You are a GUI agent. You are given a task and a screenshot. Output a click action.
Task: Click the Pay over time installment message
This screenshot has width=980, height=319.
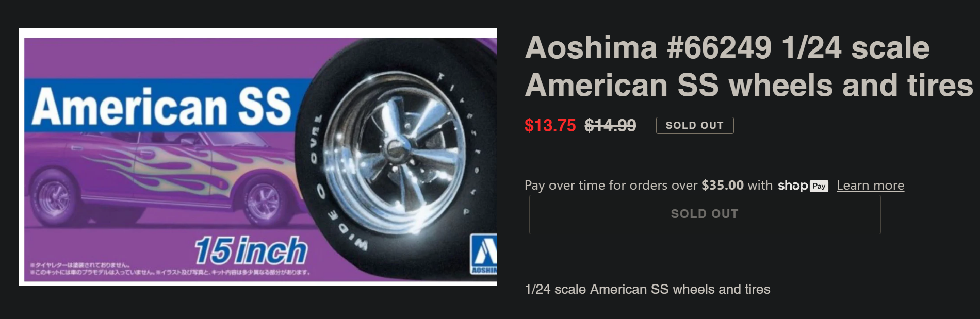pos(714,186)
